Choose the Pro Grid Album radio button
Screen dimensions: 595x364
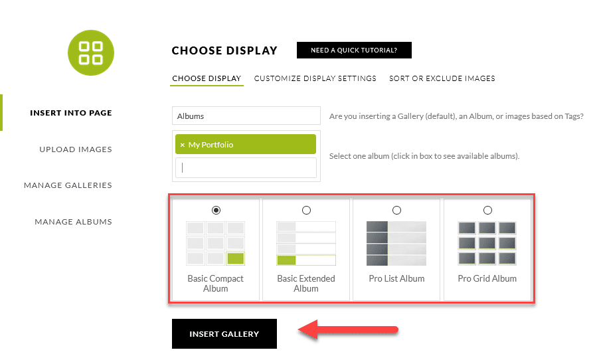point(487,211)
